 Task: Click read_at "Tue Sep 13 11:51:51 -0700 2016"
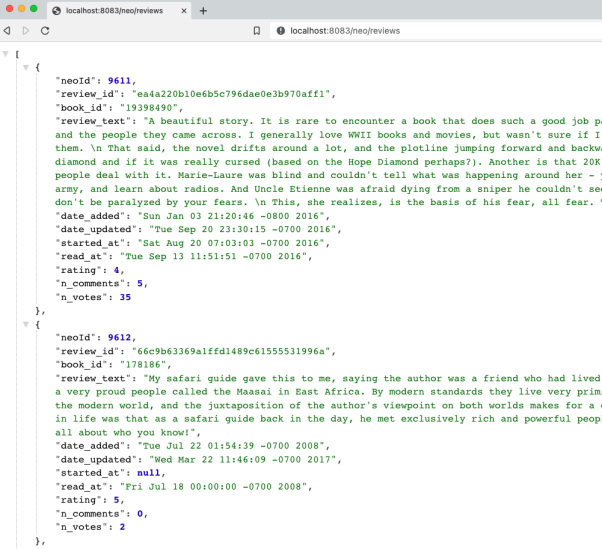point(213,256)
